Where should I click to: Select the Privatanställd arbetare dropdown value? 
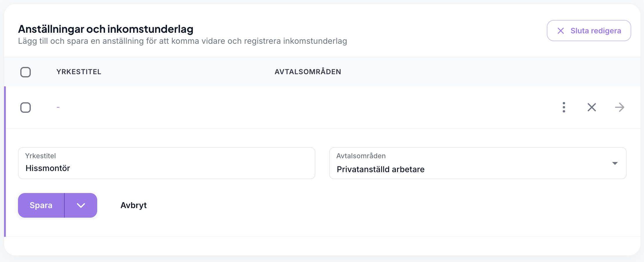point(380,169)
